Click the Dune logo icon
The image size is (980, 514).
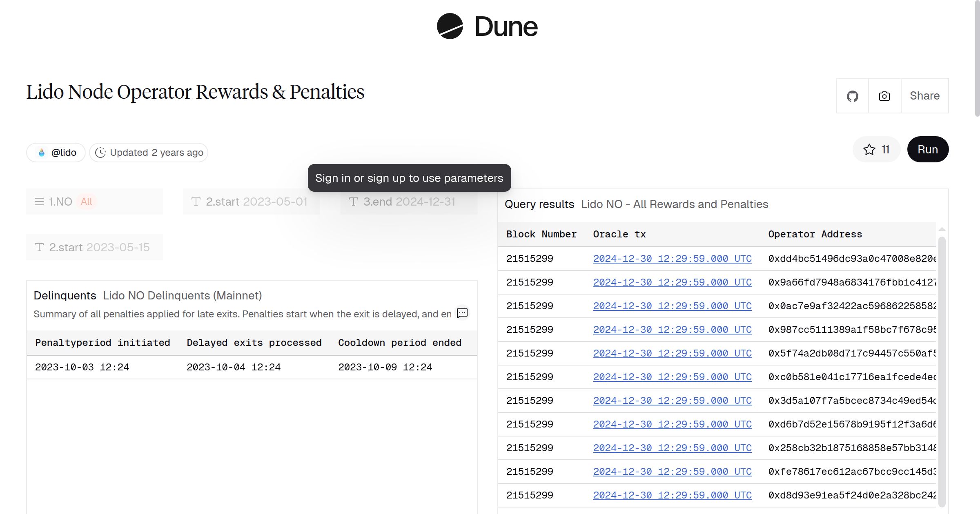[x=450, y=27]
